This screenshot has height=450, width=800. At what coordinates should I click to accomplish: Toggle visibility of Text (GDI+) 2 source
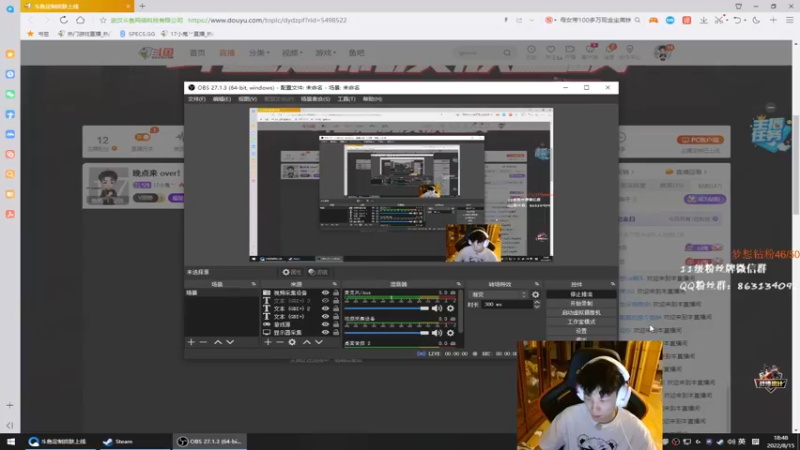point(325,309)
